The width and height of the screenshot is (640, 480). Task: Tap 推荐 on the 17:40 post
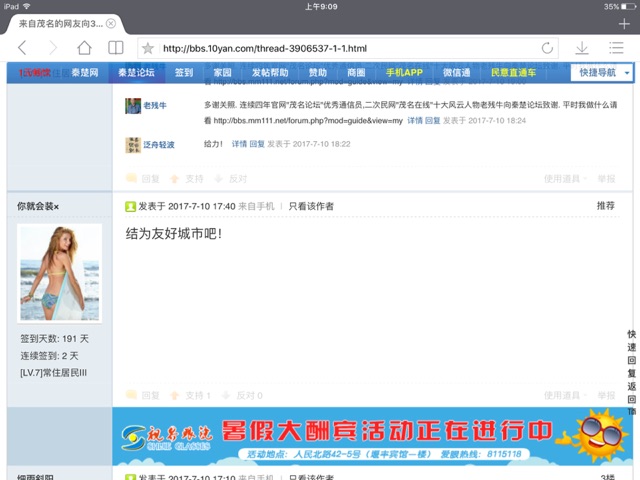(x=606, y=206)
